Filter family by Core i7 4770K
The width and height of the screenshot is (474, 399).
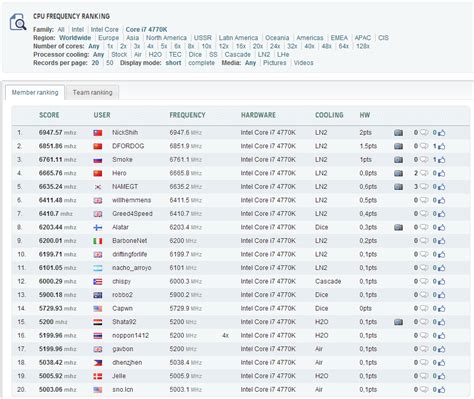146,29
